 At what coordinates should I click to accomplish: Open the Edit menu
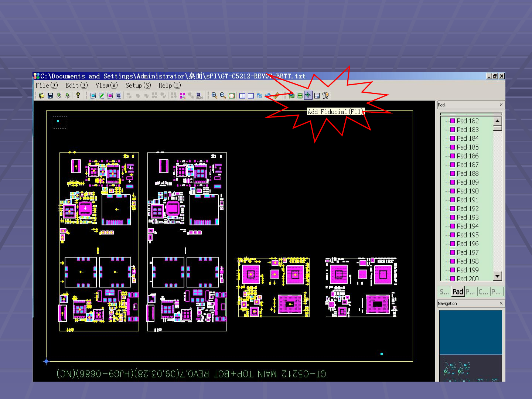point(76,85)
